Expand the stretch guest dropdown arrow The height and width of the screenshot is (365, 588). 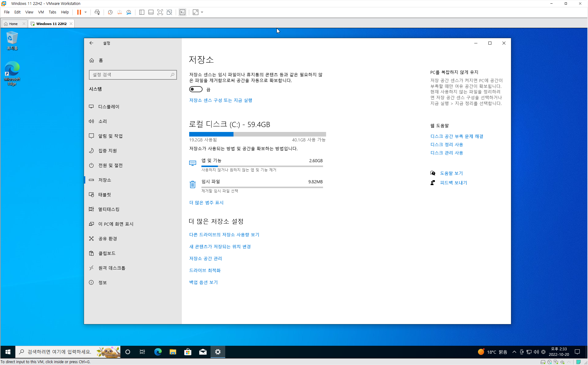point(202,12)
